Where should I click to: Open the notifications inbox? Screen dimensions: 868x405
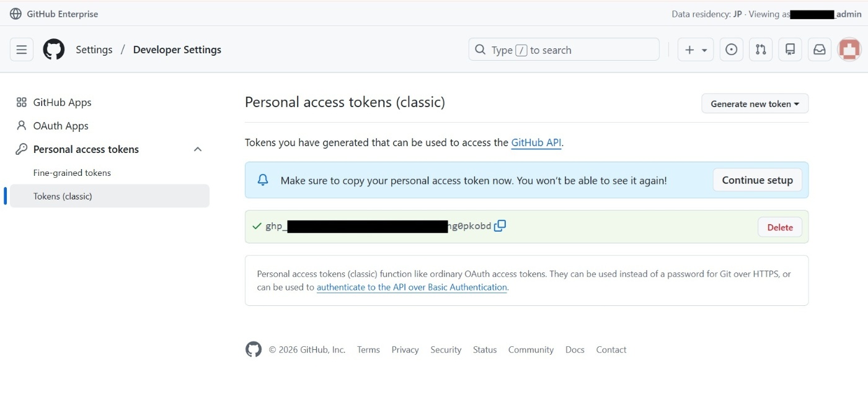pos(820,50)
